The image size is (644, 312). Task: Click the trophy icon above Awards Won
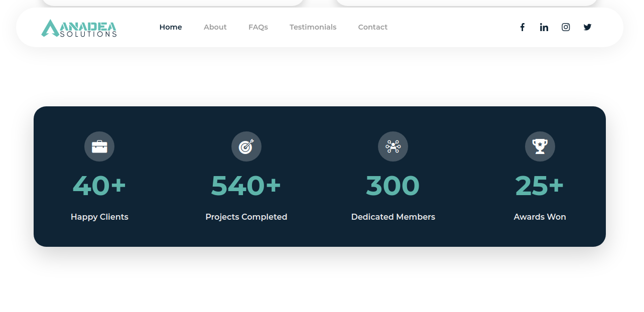[x=540, y=146]
